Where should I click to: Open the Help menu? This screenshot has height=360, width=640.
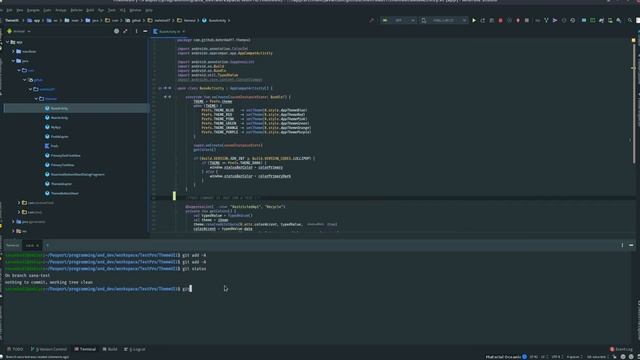pyautogui.click(x=149, y=10)
